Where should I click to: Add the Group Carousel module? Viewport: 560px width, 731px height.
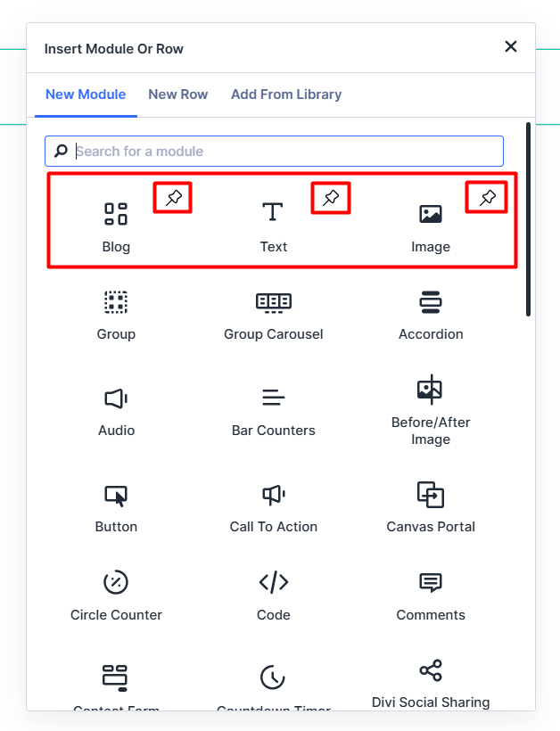click(x=273, y=314)
